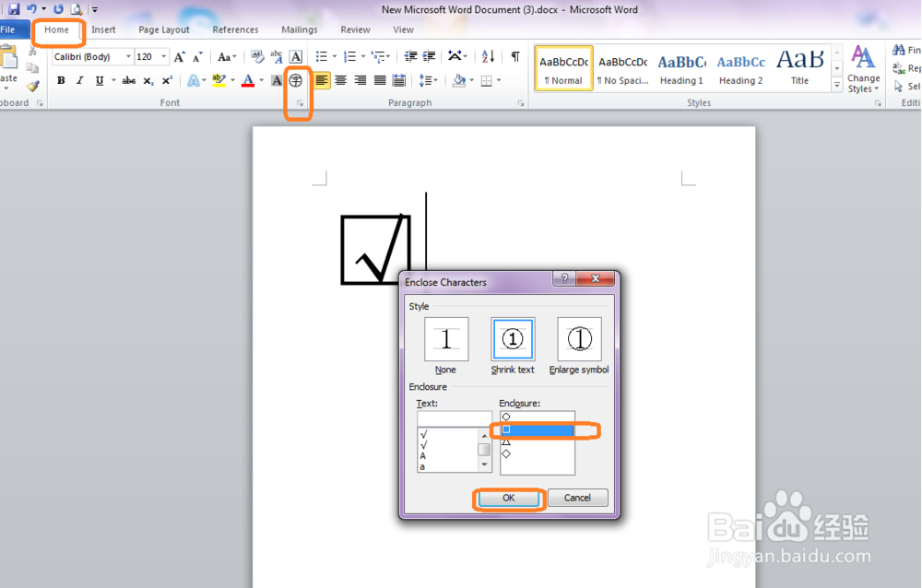
Task: Click Grow Font icon
Action: click(180, 56)
